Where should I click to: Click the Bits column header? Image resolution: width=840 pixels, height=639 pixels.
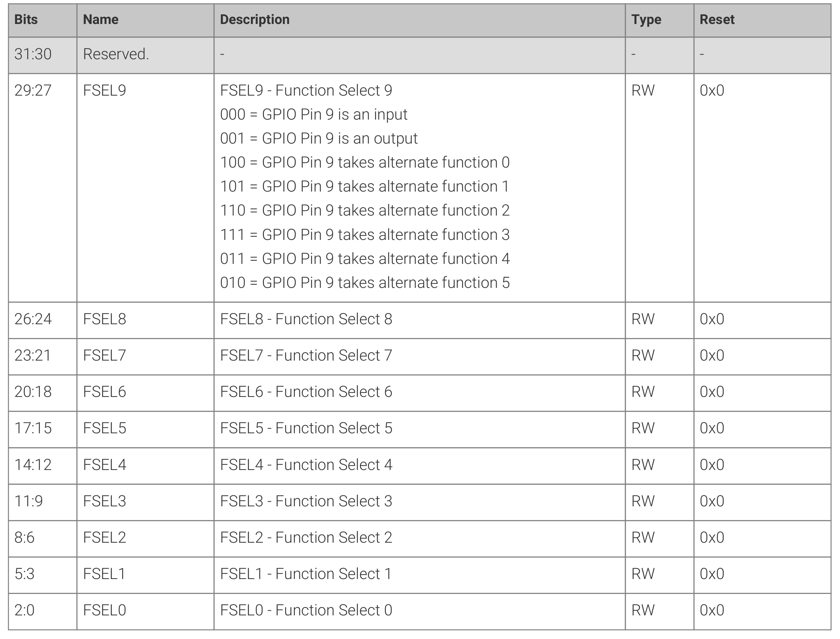26,20
